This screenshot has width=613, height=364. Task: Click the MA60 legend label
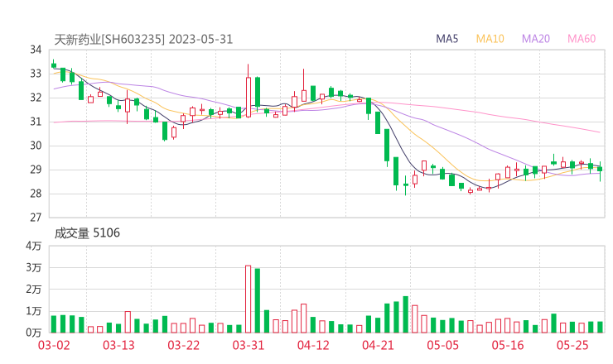(582, 39)
